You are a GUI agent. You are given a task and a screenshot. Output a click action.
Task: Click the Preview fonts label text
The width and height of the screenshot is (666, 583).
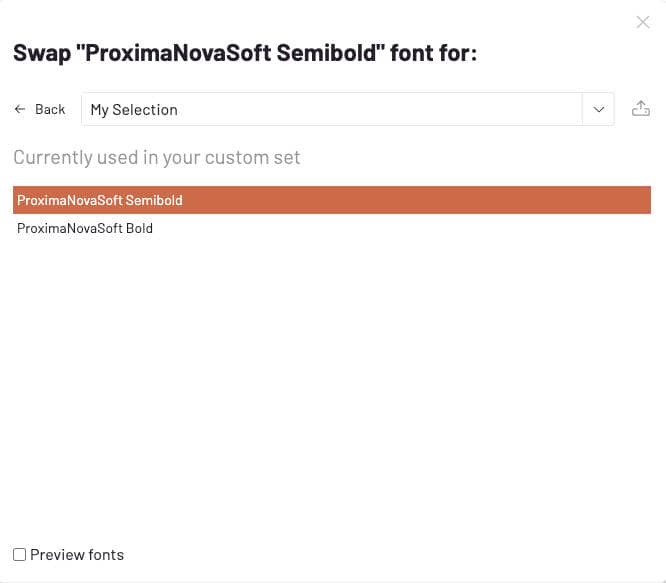pyautogui.click(x=77, y=554)
